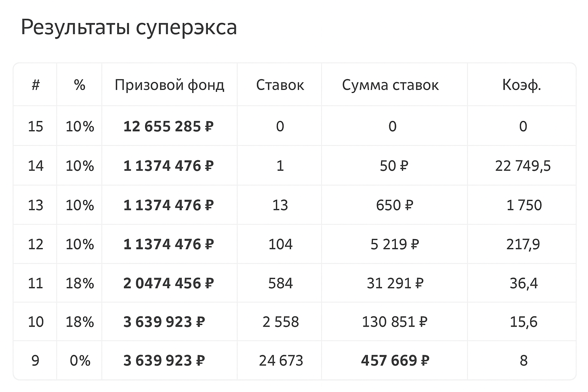
Task: Click the bold 457 669 ₽ sum
Action: 395,361
